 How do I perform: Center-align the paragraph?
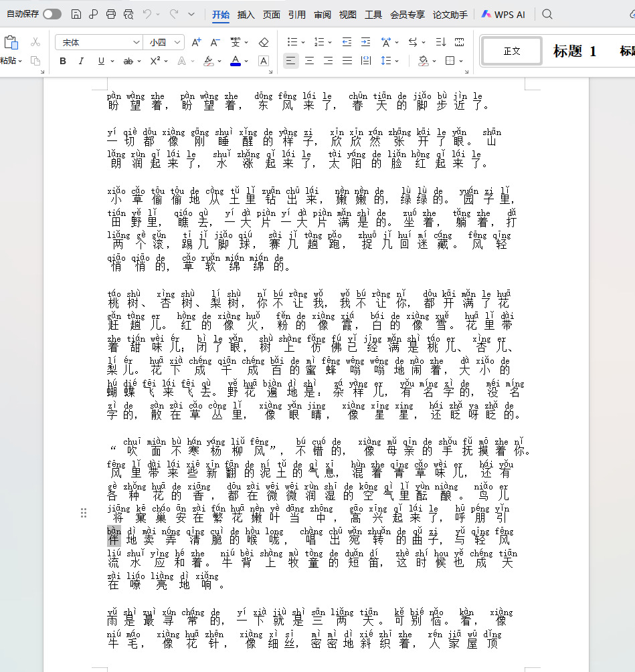pos(310,61)
